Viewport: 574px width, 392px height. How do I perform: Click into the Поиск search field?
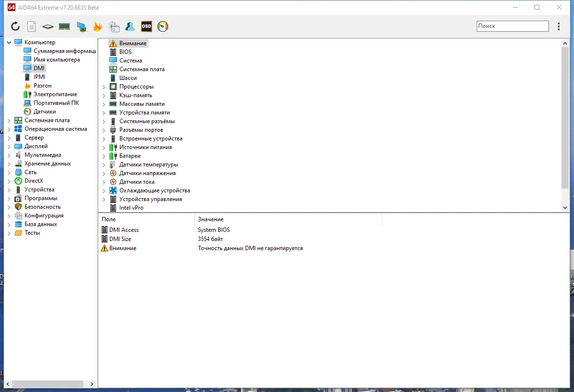click(x=512, y=26)
